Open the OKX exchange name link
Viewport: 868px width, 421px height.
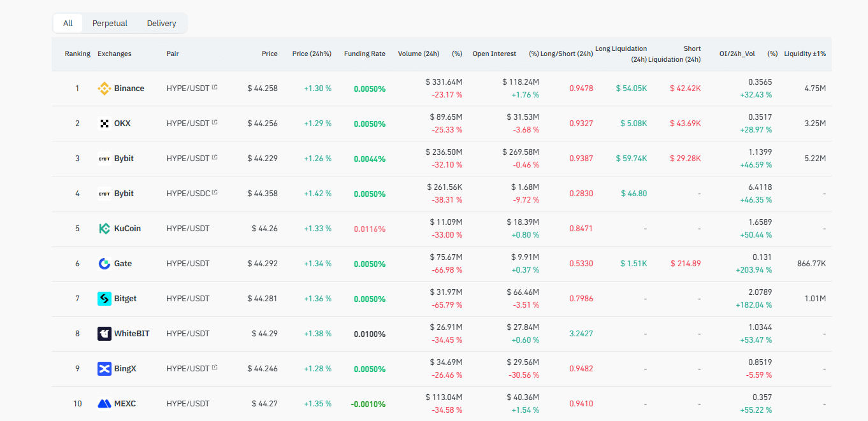click(x=122, y=124)
